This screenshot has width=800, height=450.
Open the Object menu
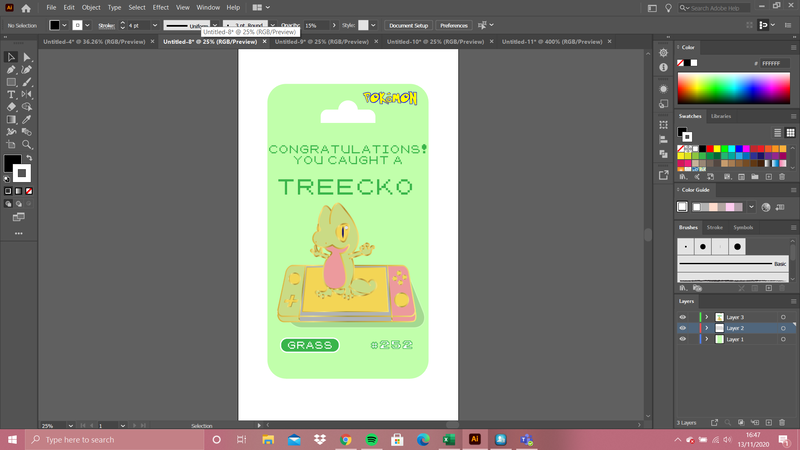(x=91, y=8)
